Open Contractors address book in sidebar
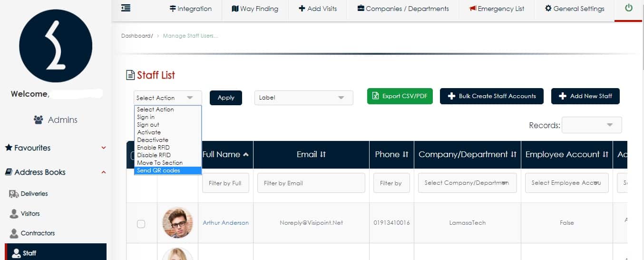Screen dimensions: 644x260 (37, 233)
